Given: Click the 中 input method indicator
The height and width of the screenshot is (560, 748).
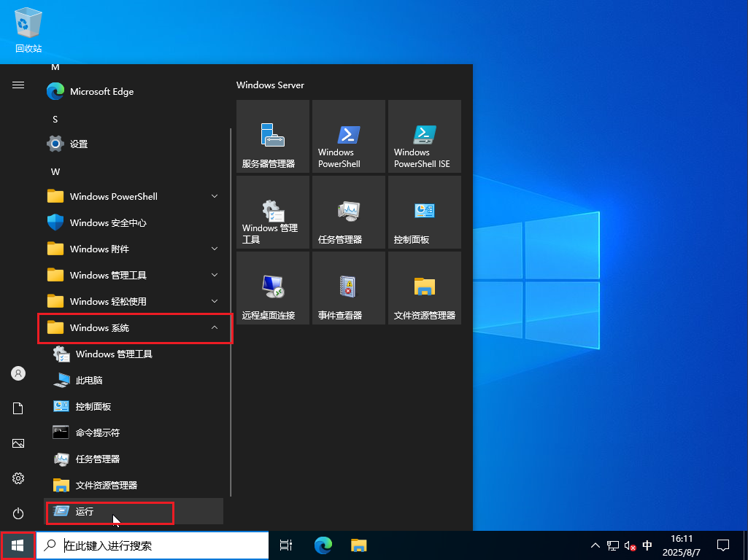Looking at the screenshot, I should pyautogui.click(x=647, y=545).
